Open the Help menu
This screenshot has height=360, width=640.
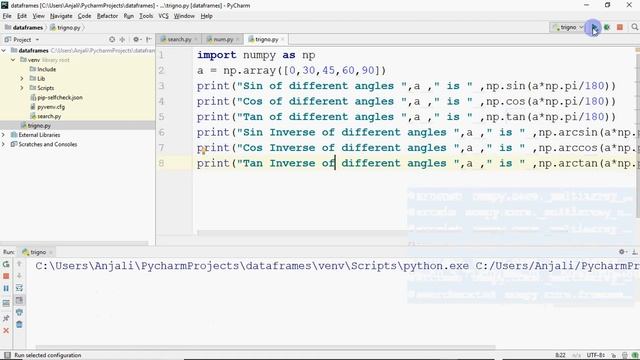(x=207, y=16)
